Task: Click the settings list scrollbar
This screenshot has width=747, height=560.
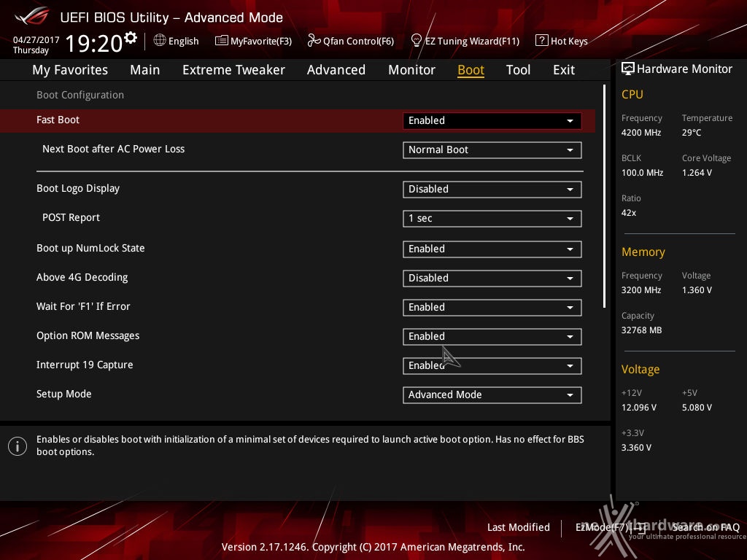Action: [x=604, y=196]
